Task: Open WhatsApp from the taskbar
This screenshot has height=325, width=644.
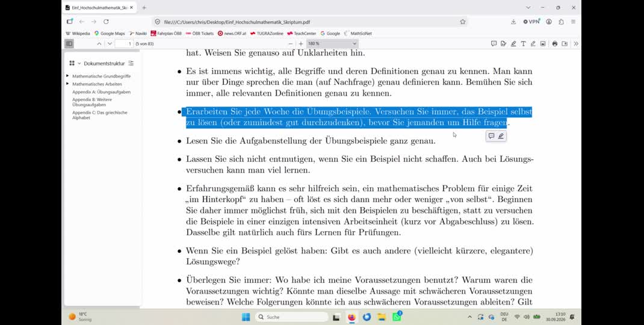Action: tap(397, 317)
